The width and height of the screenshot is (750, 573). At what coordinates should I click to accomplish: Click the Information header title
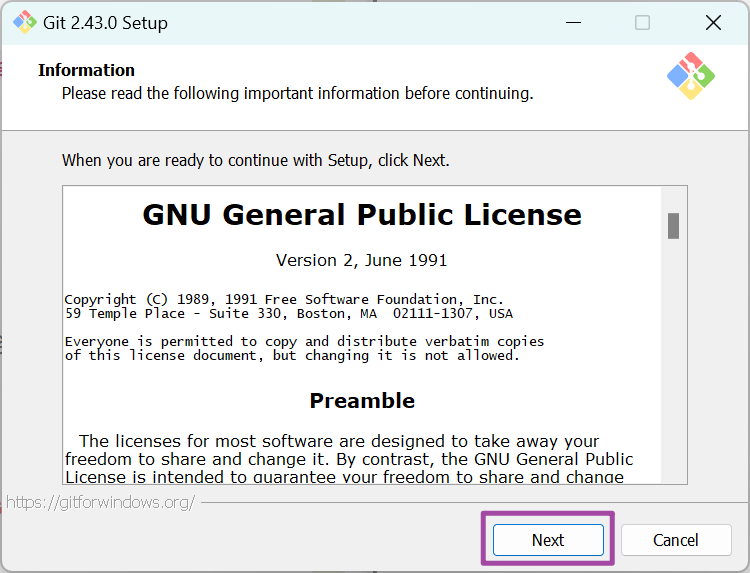(x=86, y=70)
